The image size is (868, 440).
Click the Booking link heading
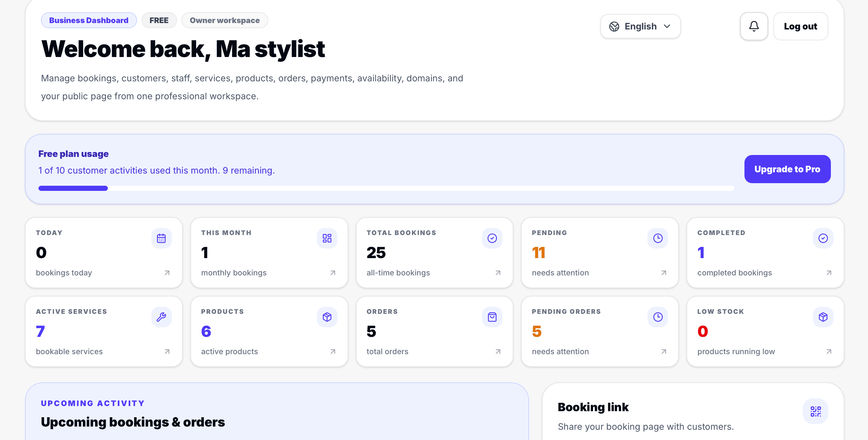pyautogui.click(x=593, y=407)
